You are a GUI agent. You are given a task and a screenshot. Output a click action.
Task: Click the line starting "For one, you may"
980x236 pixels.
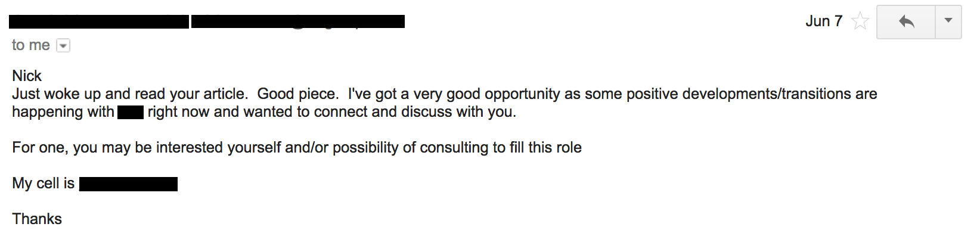coord(297,148)
